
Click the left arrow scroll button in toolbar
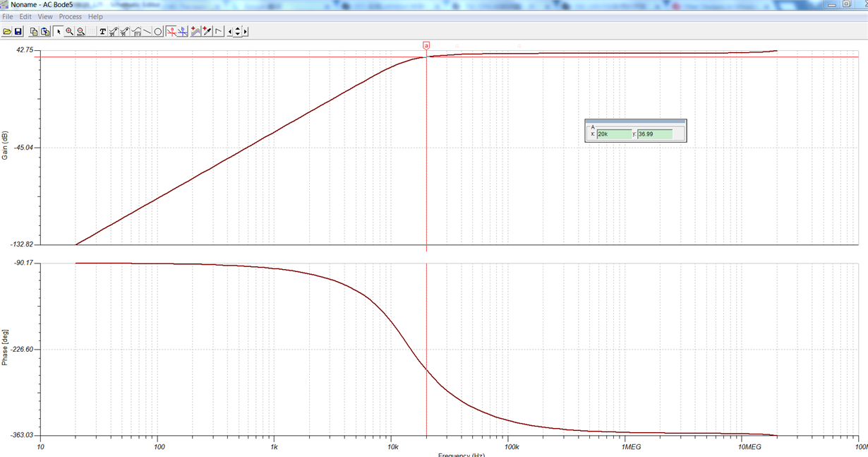click(230, 32)
